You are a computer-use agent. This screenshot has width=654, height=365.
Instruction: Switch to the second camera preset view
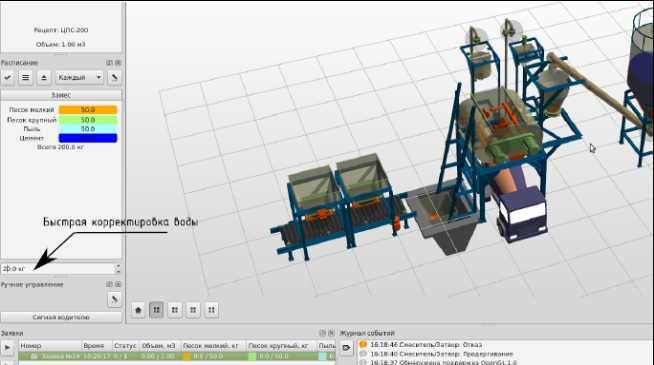coord(175,310)
